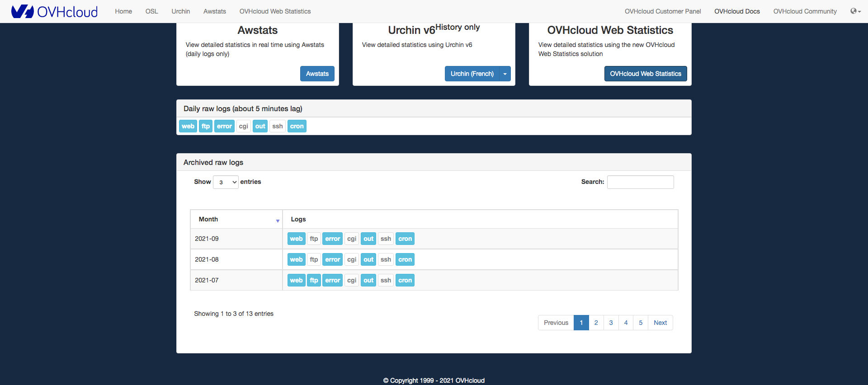
Task: Go to pagination page 4
Action: 626,323
